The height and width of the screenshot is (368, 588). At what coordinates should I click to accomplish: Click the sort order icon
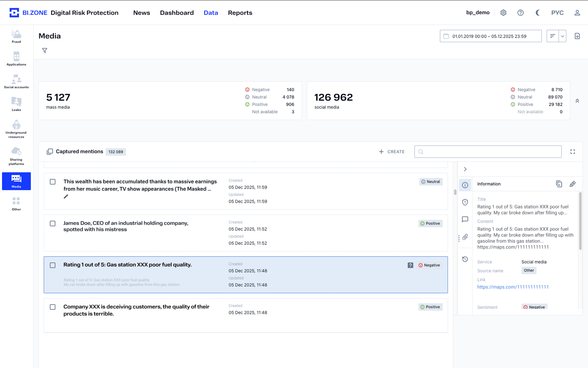tap(553, 36)
